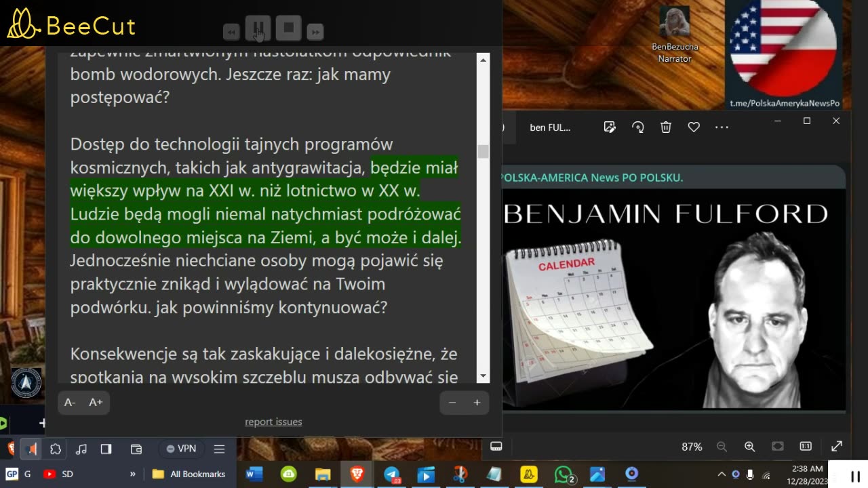Skip forward with the BeeCut fast-forward button
Viewport: 868px width, 488px height.
(315, 32)
